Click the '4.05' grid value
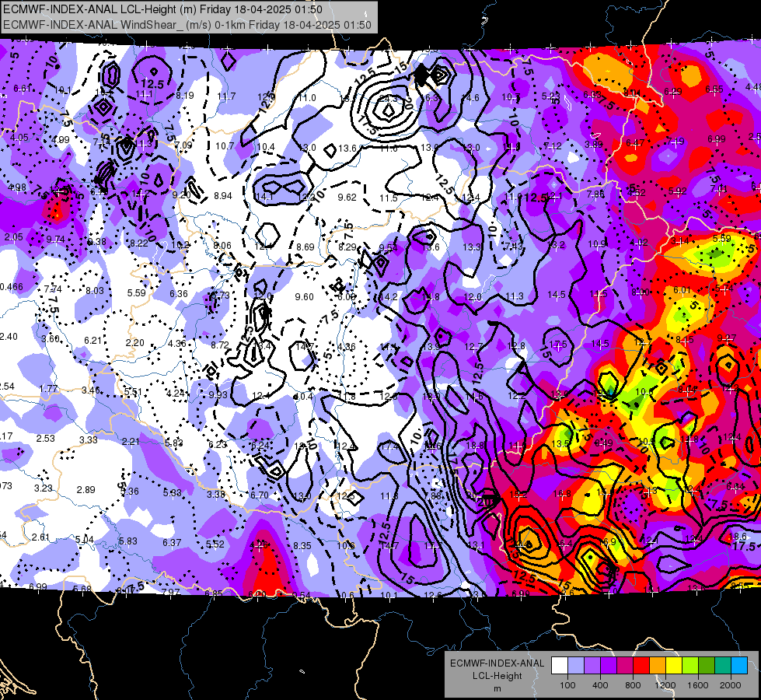761x700 pixels. coord(19,138)
